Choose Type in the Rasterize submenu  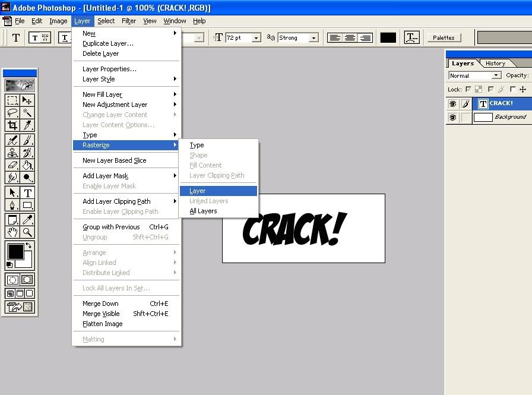218,145
